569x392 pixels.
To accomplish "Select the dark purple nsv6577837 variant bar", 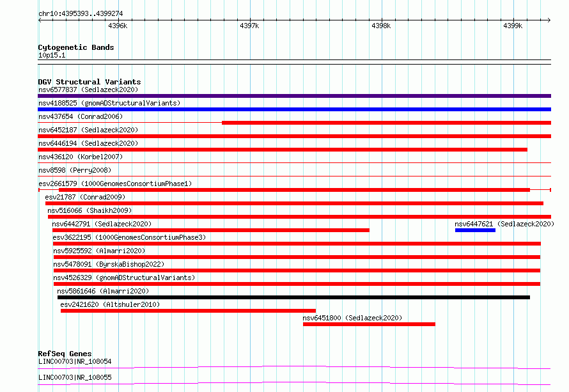I will pos(294,96).
